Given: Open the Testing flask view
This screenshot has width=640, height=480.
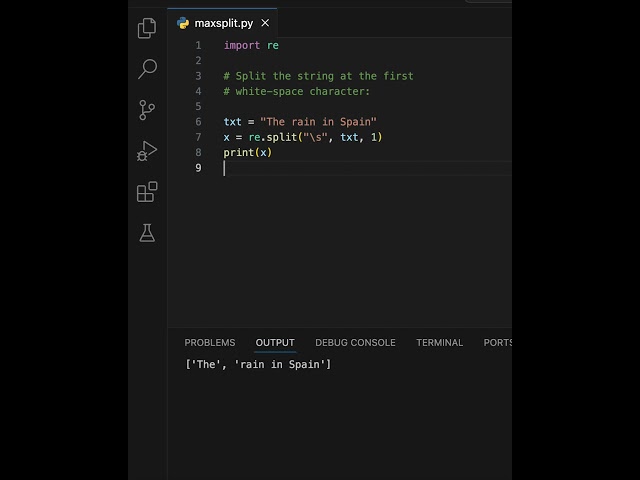Looking at the screenshot, I should coord(147,233).
